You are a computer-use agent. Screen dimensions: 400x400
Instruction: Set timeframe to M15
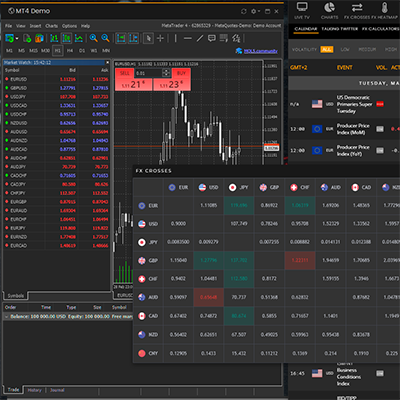pos(33,51)
